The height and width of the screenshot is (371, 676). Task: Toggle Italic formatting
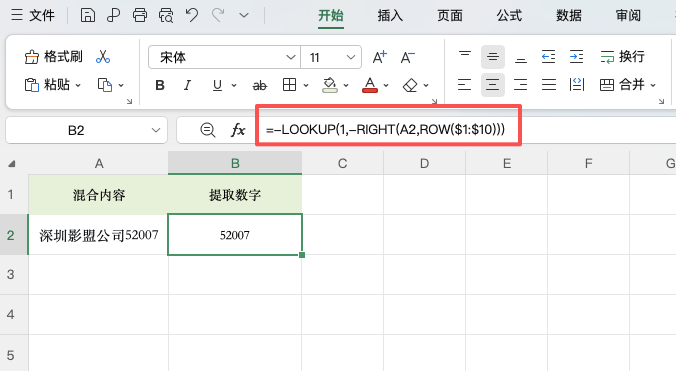(x=187, y=85)
